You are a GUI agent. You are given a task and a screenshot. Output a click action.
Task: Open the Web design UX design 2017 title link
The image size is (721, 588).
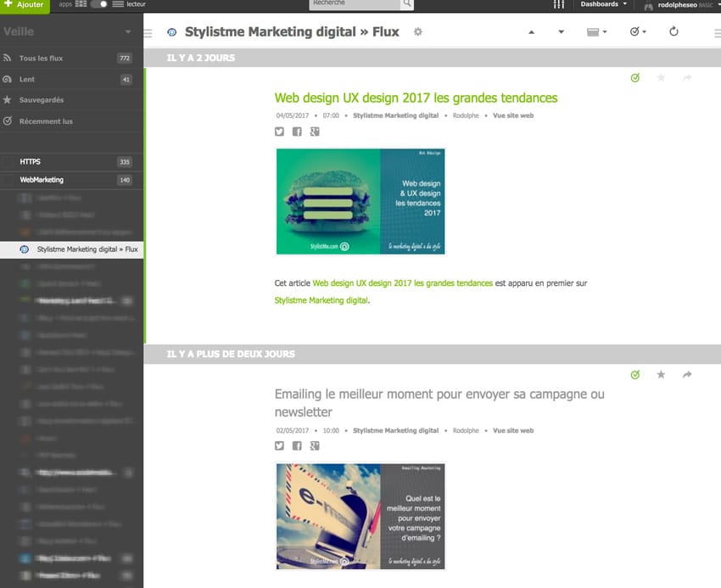(x=416, y=98)
